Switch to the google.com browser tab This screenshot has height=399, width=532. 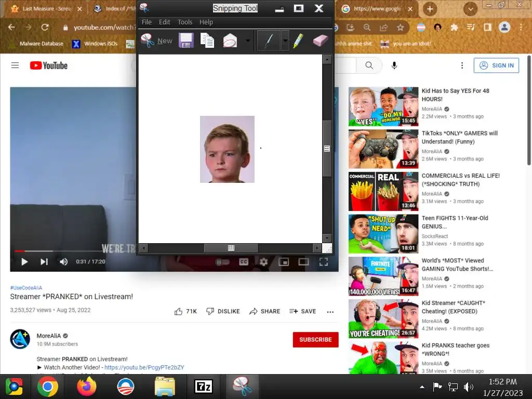(377, 9)
